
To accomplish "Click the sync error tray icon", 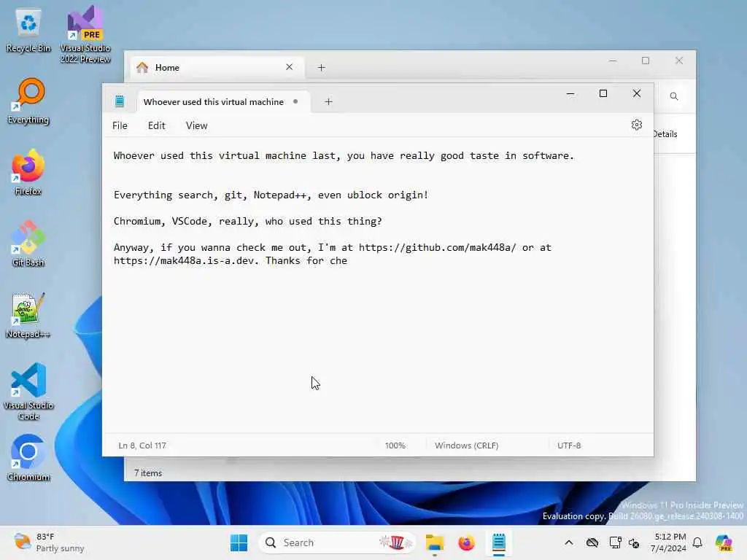I will [x=634, y=542].
